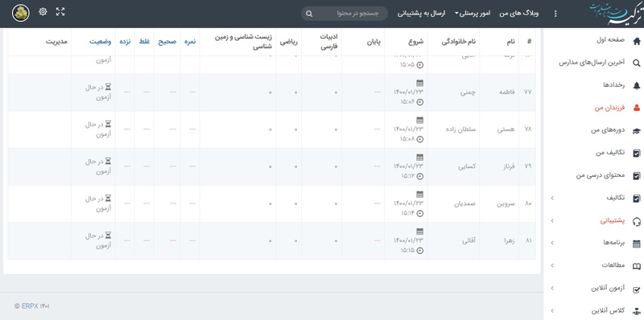Toggle fullscreen using the expand arrows icon
The width and height of the screenshot is (644, 320).
pos(60,11)
